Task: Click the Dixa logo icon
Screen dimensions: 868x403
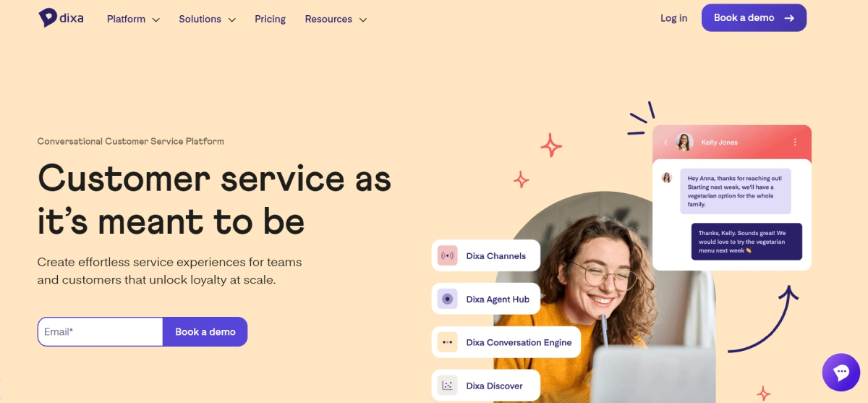Action: tap(48, 18)
